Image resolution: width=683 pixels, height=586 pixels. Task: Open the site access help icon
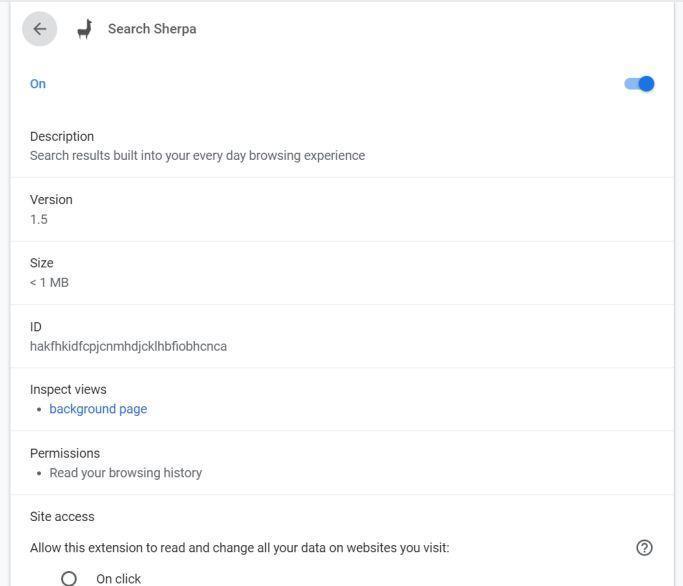click(x=644, y=547)
